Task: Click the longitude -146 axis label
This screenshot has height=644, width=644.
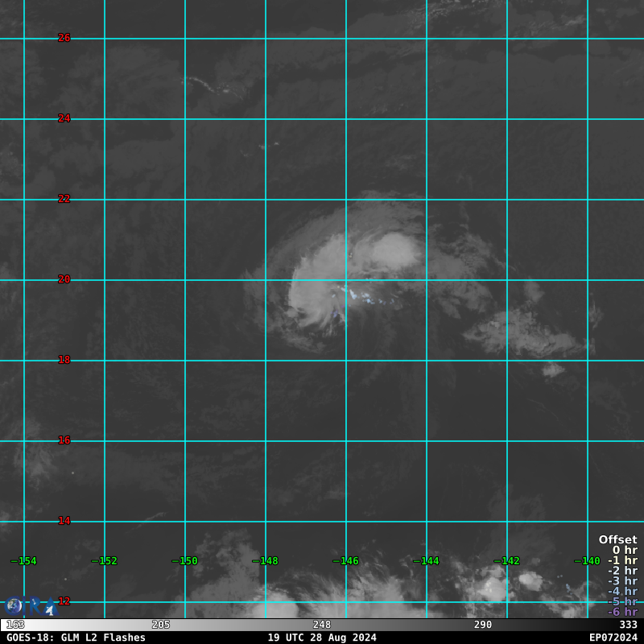Action: tap(346, 561)
